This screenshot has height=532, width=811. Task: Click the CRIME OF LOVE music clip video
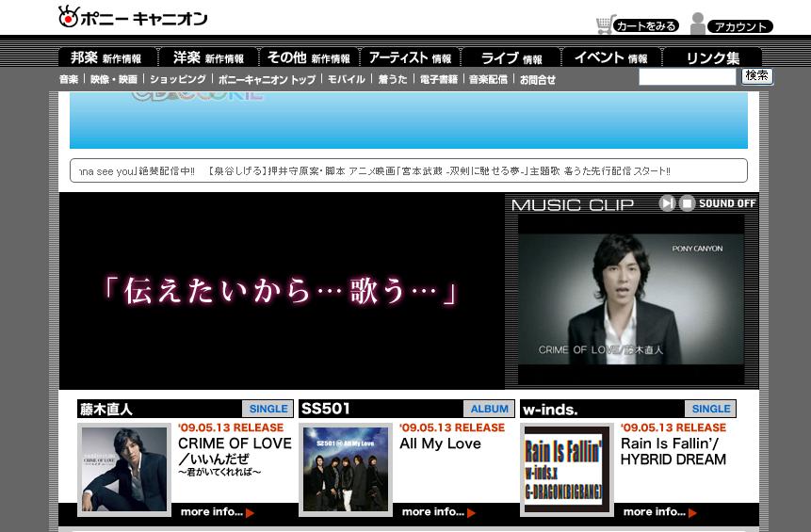click(631, 298)
